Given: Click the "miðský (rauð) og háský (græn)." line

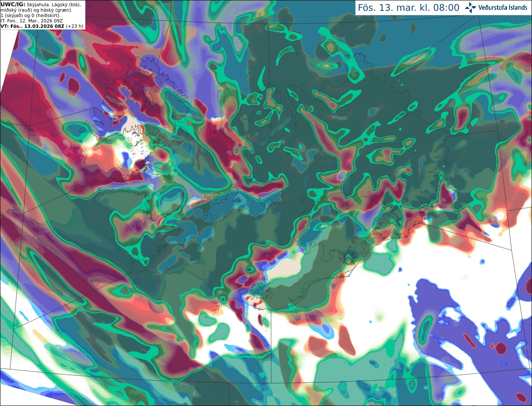Looking at the screenshot, I should (x=36, y=10).
